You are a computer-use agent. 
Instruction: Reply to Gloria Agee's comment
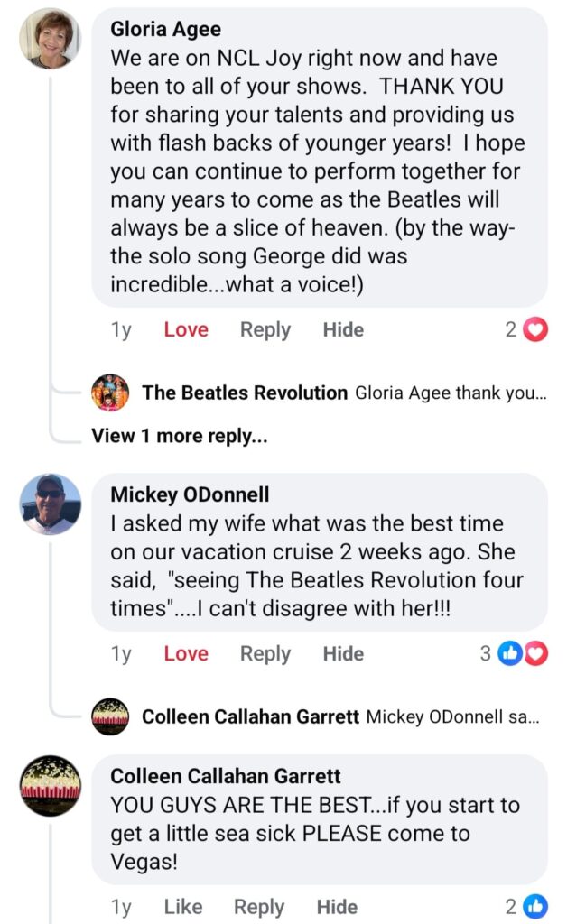265,330
